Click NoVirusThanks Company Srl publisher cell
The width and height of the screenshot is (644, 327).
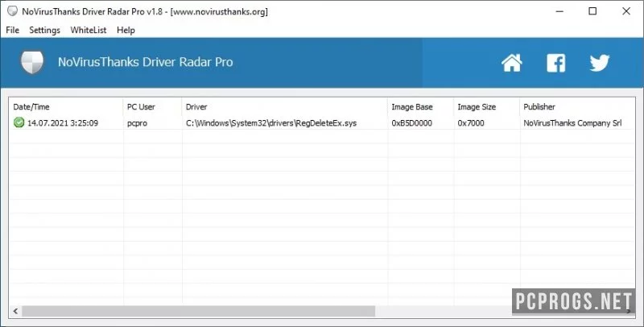[x=572, y=123]
